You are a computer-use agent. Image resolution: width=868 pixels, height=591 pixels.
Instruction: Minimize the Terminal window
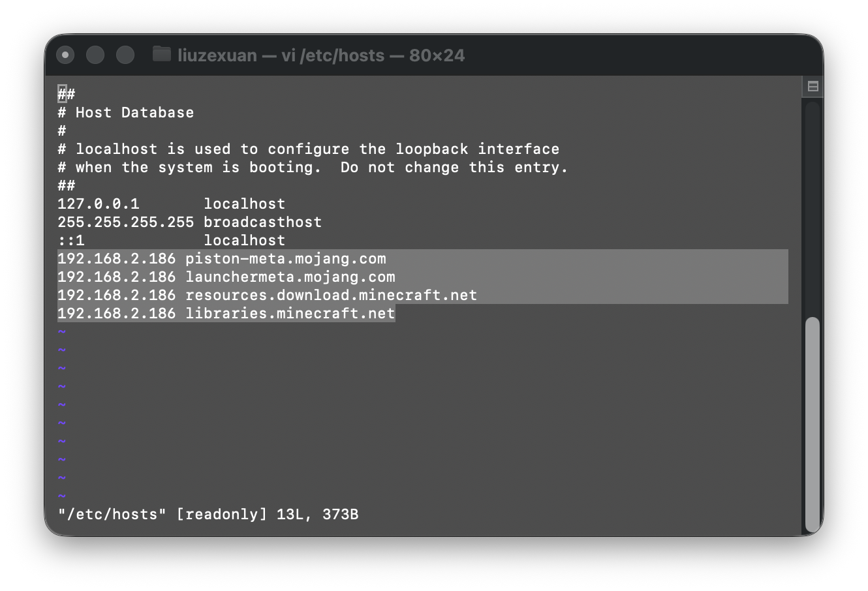[95, 55]
